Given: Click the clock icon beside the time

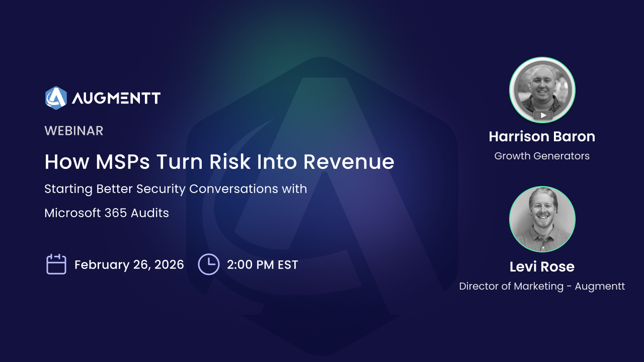Looking at the screenshot, I should click(208, 264).
